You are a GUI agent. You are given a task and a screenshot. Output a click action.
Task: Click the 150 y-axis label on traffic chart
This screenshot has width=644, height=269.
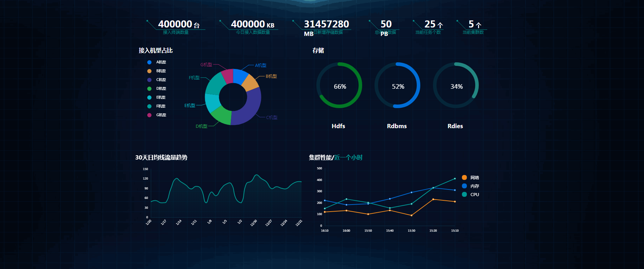coord(145,169)
